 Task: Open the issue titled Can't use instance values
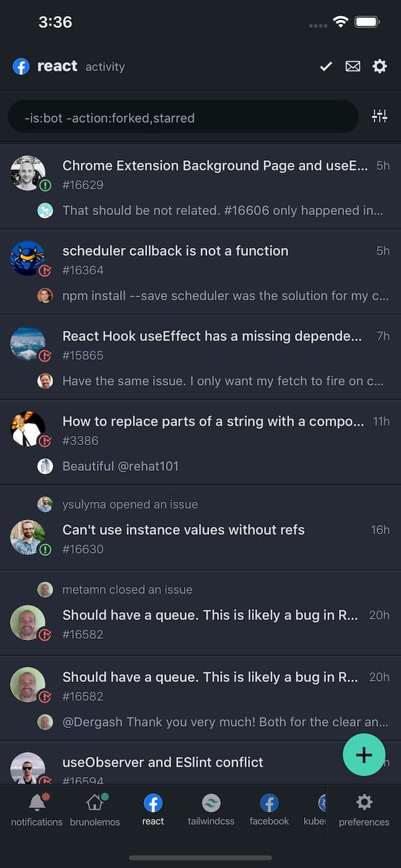183,530
